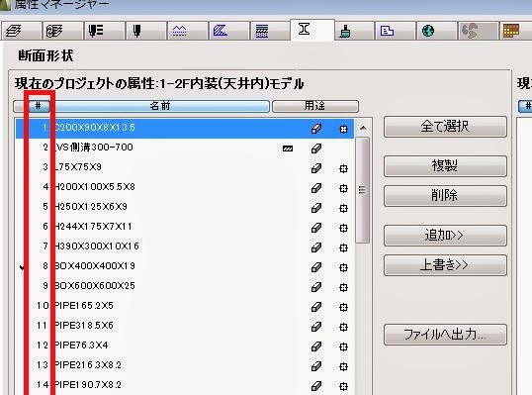Select profile row H250X125X6X9

click(185, 207)
